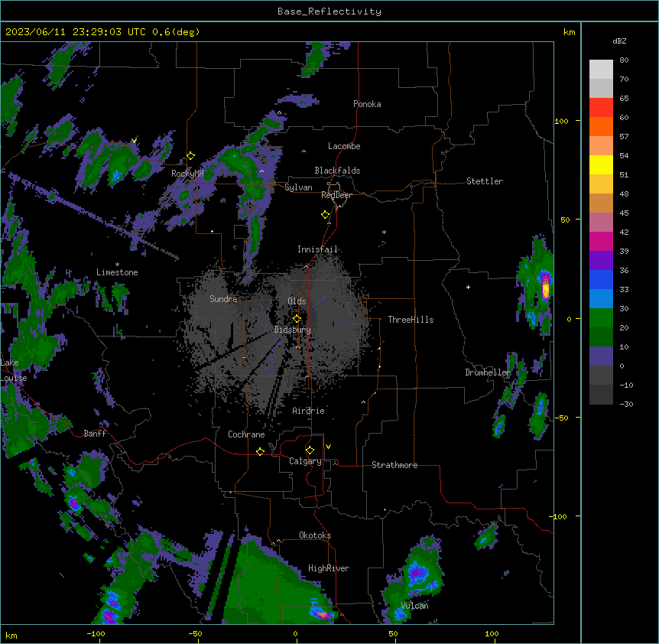Pick the green 30-20 dBZ legend swatch
659x644 pixels.
(601, 318)
